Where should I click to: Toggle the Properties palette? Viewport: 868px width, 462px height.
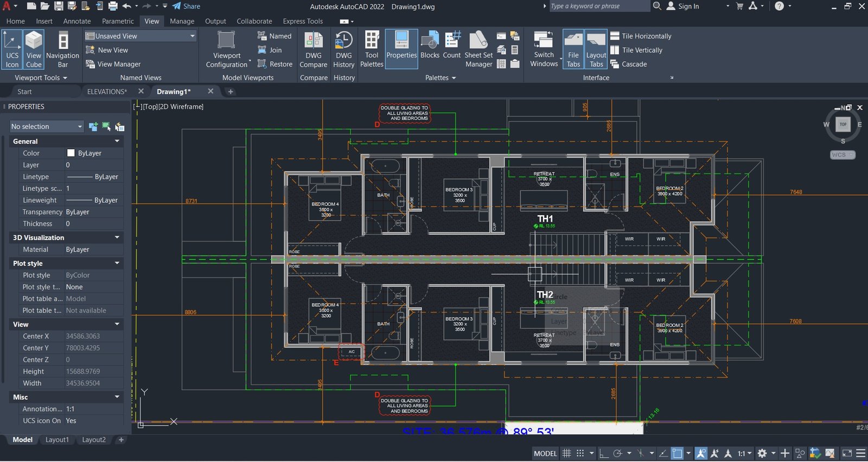coord(401,49)
